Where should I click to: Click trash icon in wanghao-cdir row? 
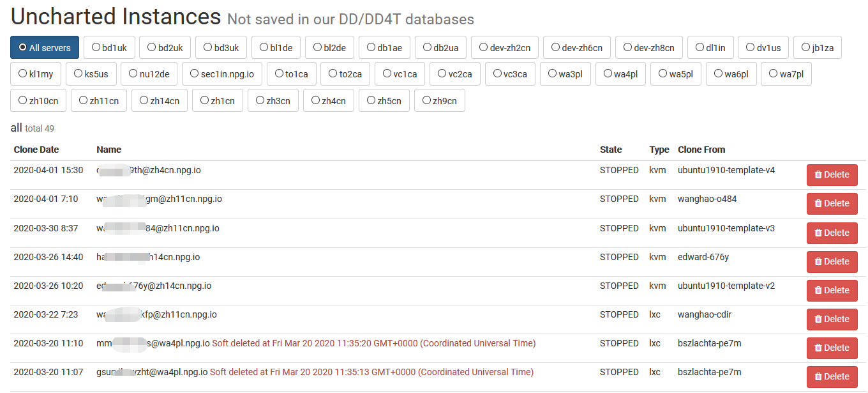818,320
